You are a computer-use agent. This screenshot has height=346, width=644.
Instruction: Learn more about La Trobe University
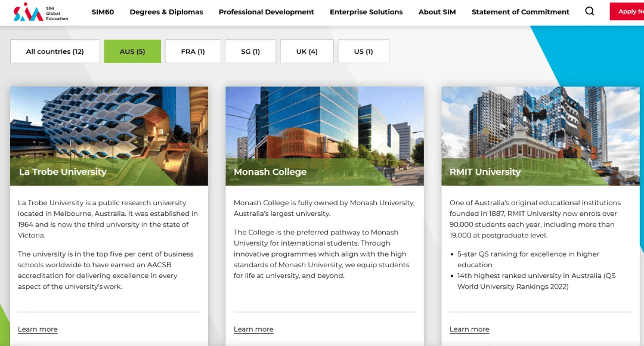pos(38,329)
